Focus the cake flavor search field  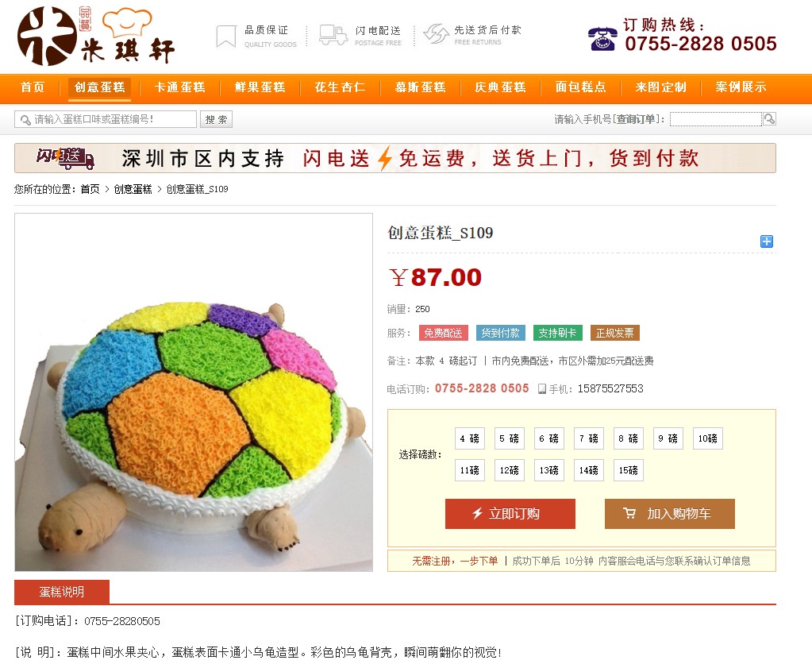106,119
